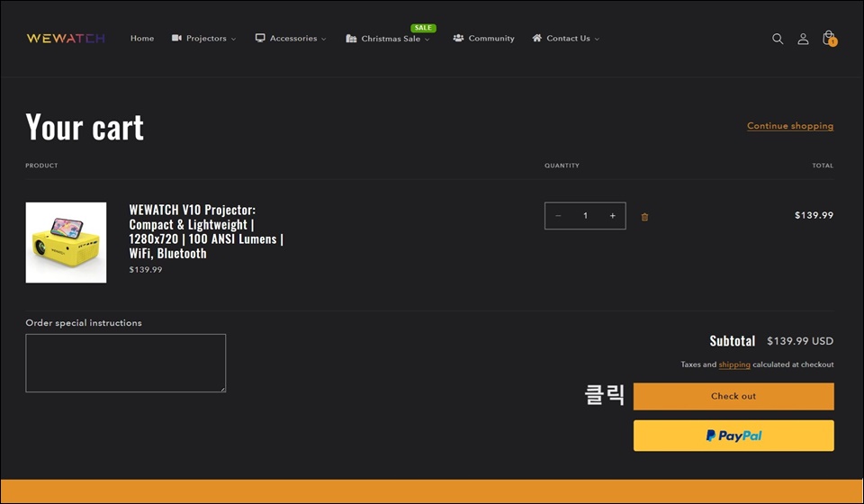
Task: Click the $139.99 price under product title
Action: pyautogui.click(x=146, y=270)
